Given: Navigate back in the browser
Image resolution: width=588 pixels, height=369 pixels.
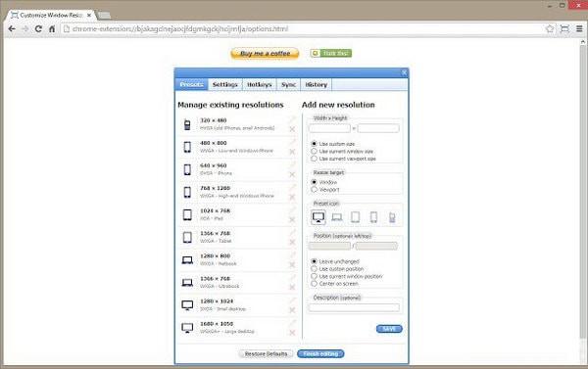Looking at the screenshot, I should click(12, 28).
